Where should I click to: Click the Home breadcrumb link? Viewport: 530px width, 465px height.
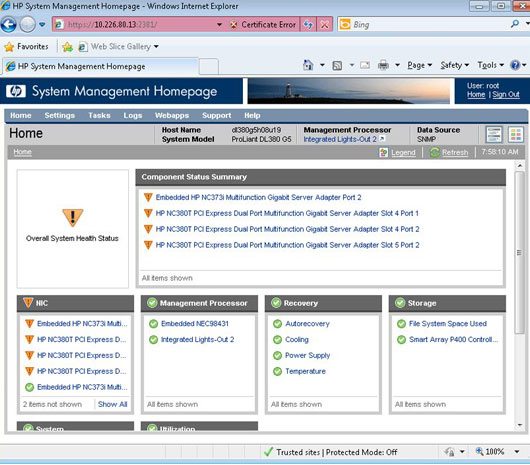pos(22,152)
